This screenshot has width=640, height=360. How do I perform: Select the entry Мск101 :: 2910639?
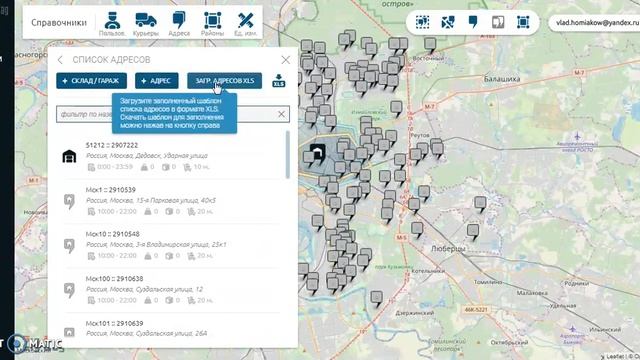coord(114,323)
